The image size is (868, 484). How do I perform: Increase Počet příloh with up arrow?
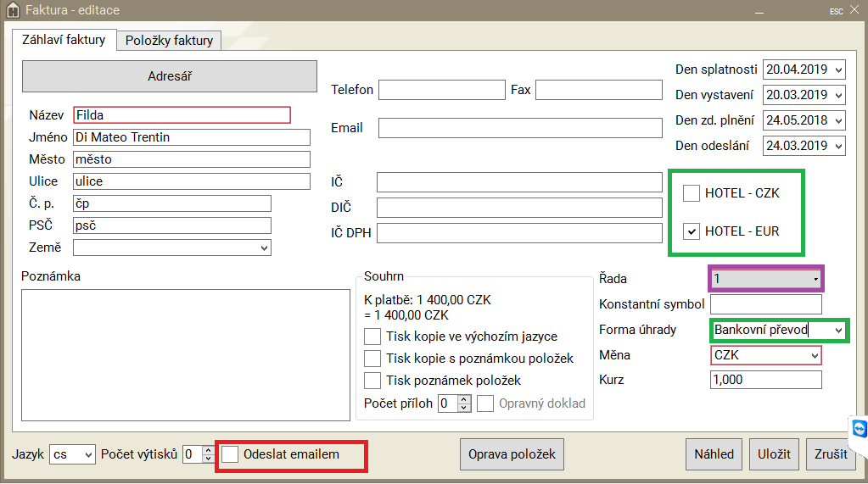[463, 399]
